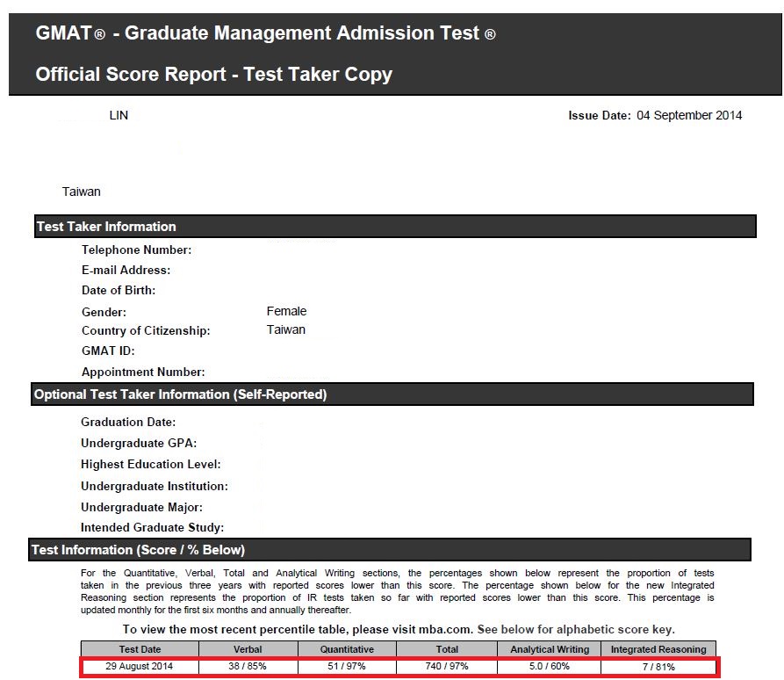Click the 'GMAT - Graduate Management Admission Test' title
784x680 pixels.
pos(265,33)
